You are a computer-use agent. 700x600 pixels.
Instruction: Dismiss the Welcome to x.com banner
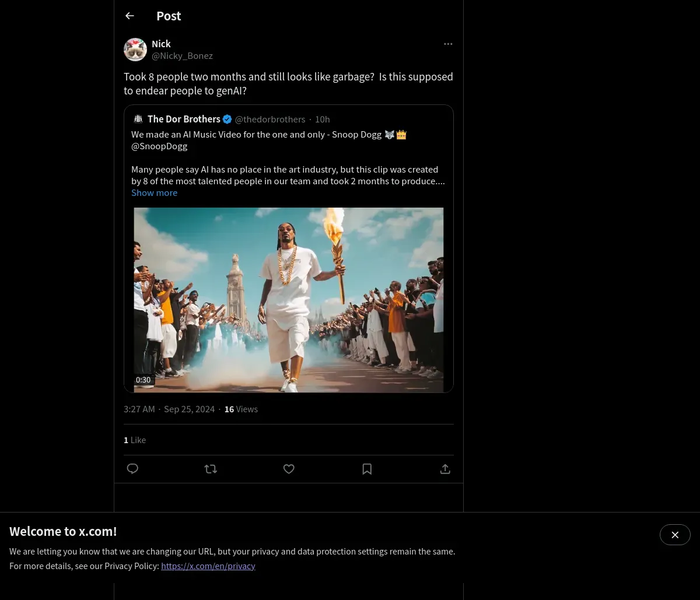point(675,535)
